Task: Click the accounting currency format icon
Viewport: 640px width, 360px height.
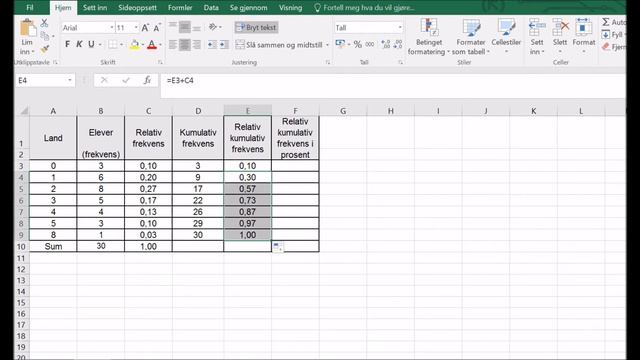Action: point(340,44)
